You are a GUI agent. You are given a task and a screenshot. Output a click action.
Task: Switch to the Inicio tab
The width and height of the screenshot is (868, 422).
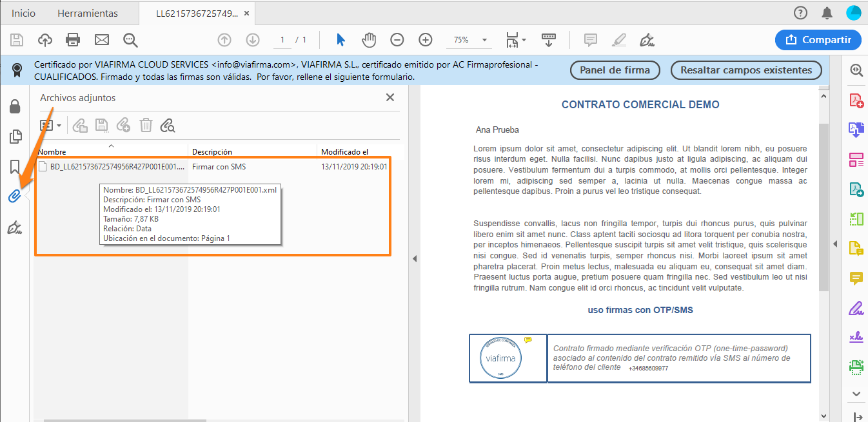24,13
